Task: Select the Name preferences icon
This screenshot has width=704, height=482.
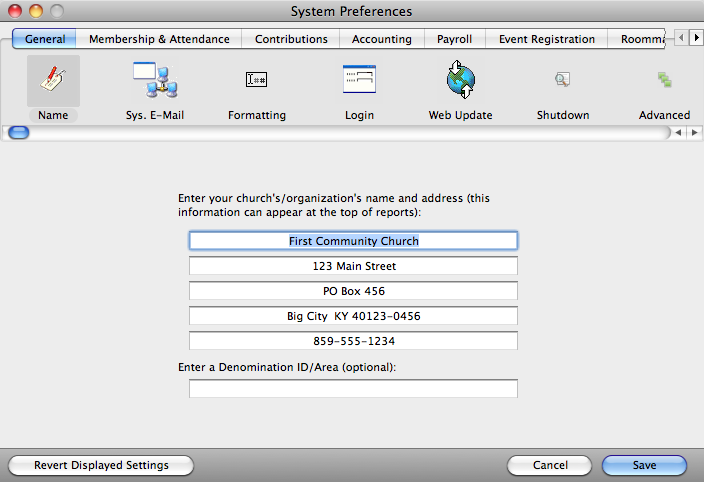Action: [x=53, y=82]
